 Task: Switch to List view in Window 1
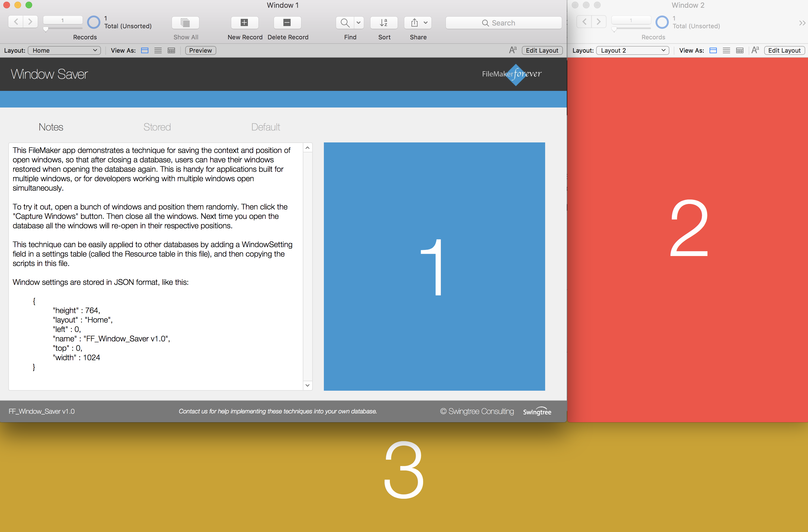pyautogui.click(x=158, y=50)
